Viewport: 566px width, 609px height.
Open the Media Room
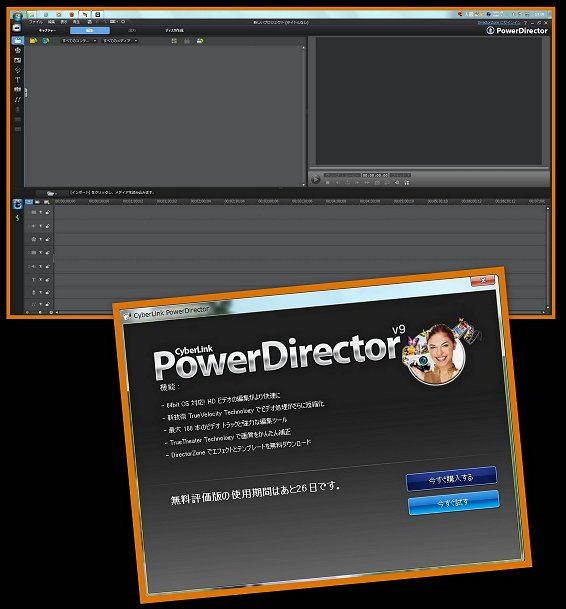pyautogui.click(x=17, y=40)
